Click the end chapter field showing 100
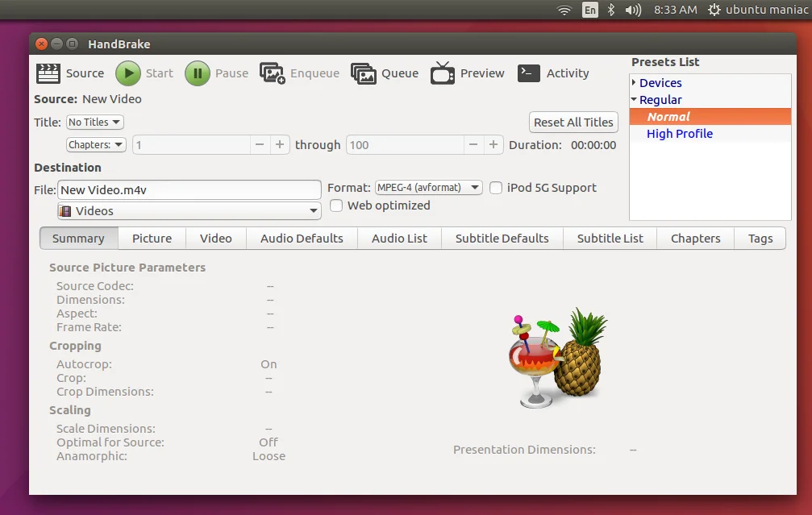The image size is (812, 515). pyautogui.click(x=405, y=145)
